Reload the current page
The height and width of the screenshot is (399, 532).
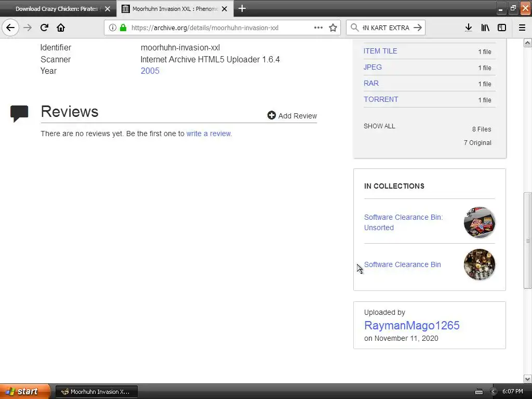pos(44,28)
